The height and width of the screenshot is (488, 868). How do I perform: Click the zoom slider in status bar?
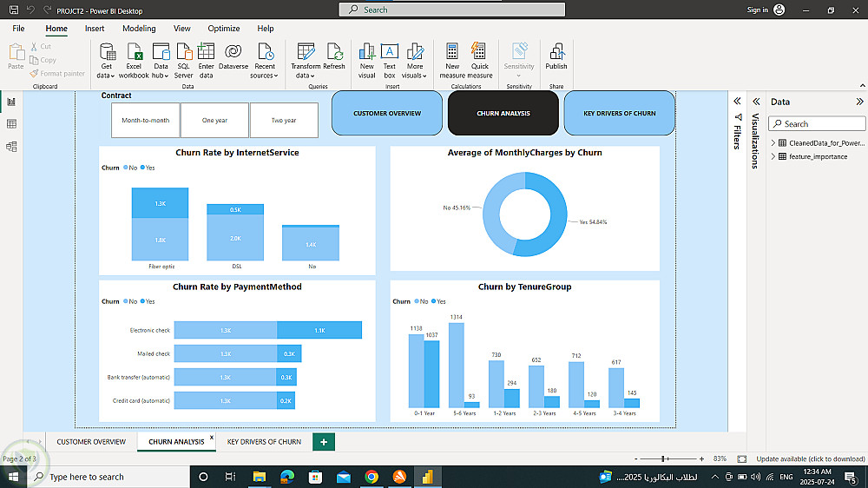(x=668, y=459)
